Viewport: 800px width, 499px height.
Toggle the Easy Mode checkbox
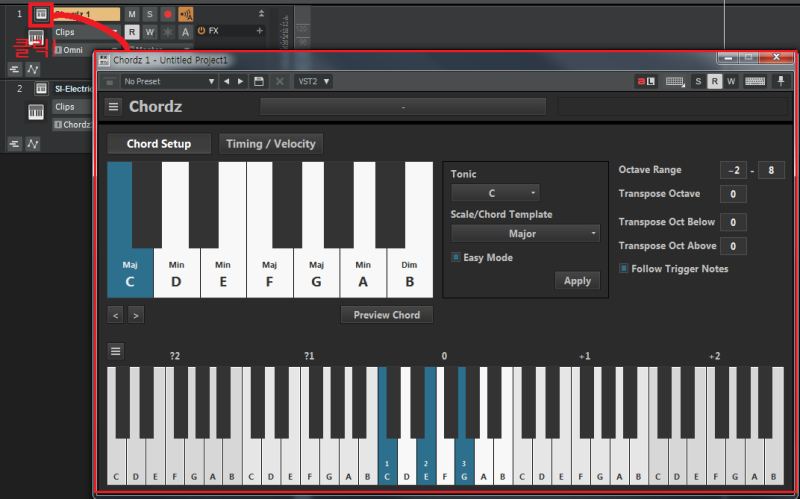[456, 257]
